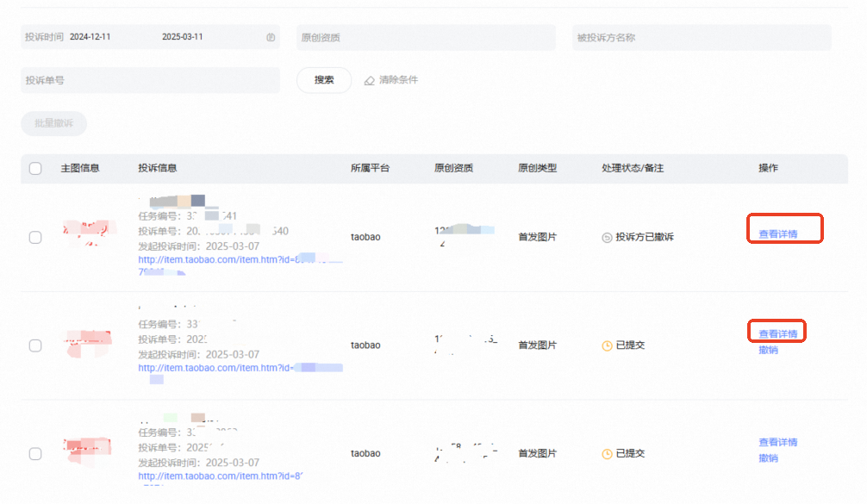Focus the 投诉单号 input field
The width and height of the screenshot is (867, 504).
(x=151, y=80)
